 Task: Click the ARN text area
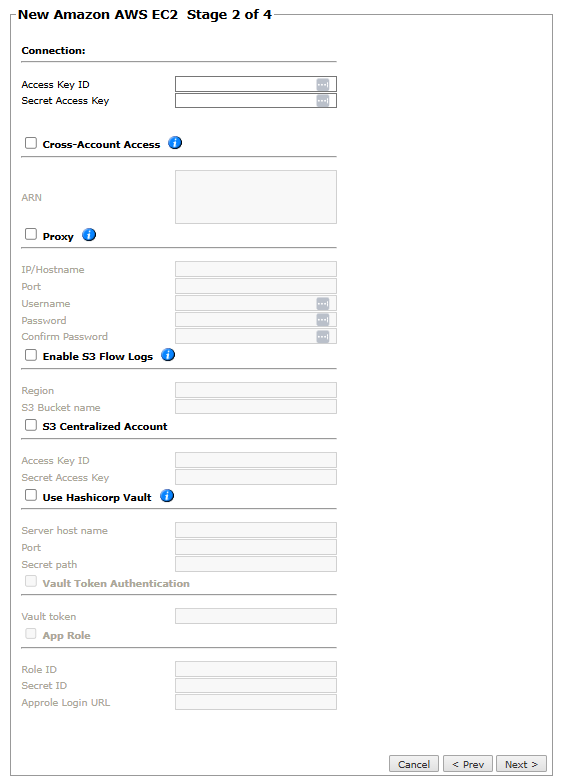click(256, 197)
